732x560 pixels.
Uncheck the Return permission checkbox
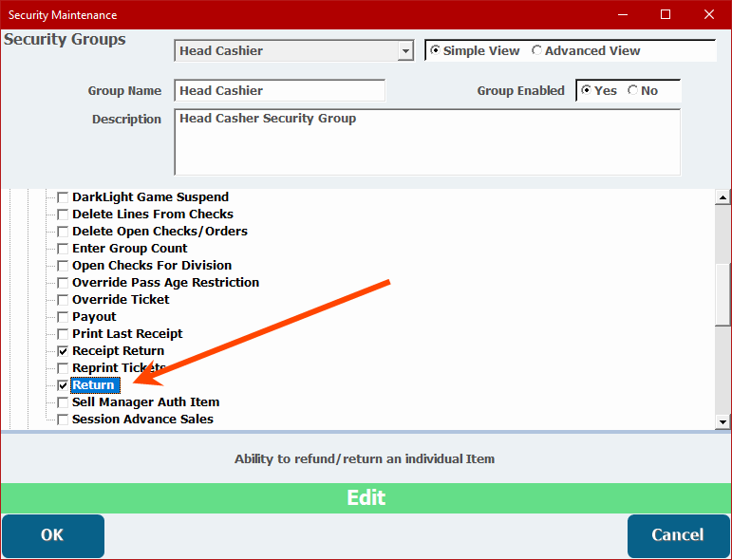tap(64, 385)
